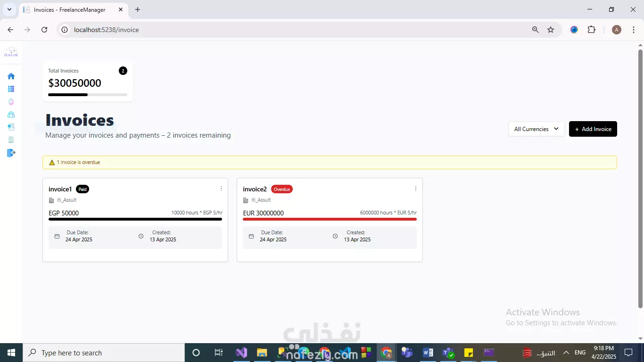Viewport: 644px width, 362px height.
Task: Click the Total Invoices progress bar
Action: [88, 95]
